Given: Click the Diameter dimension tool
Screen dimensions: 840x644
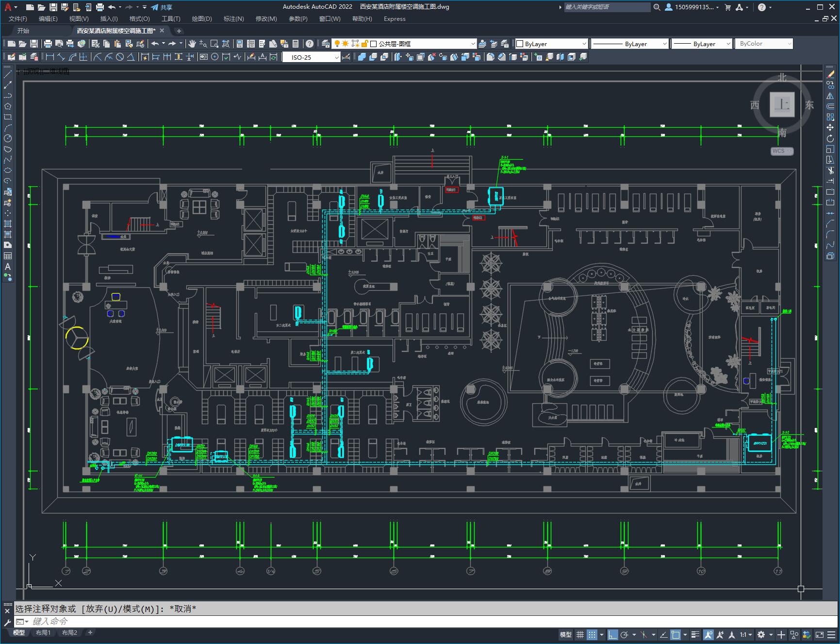Looking at the screenshot, I should point(120,57).
